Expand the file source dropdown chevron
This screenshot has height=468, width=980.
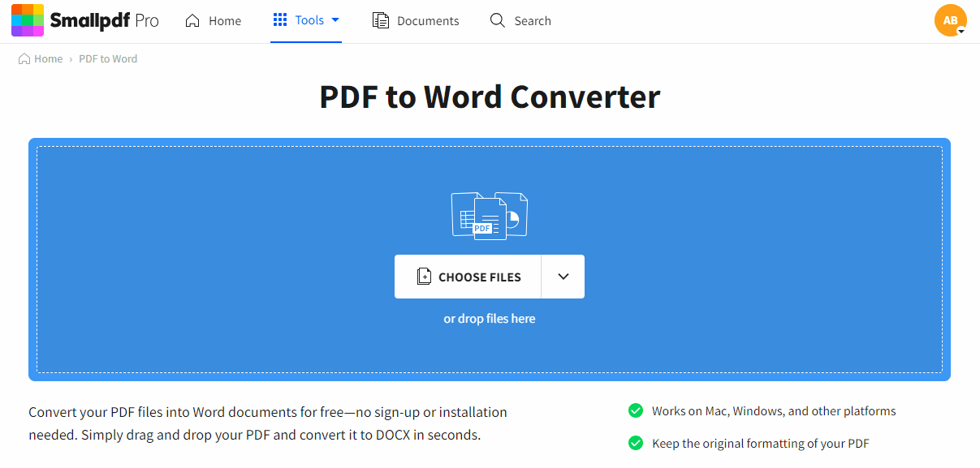click(563, 277)
